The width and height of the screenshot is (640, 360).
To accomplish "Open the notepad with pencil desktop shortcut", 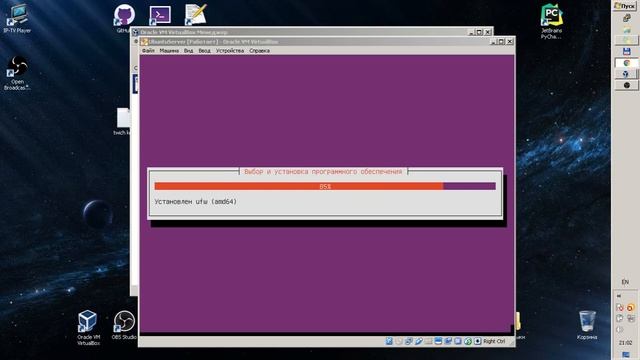I will (196, 15).
